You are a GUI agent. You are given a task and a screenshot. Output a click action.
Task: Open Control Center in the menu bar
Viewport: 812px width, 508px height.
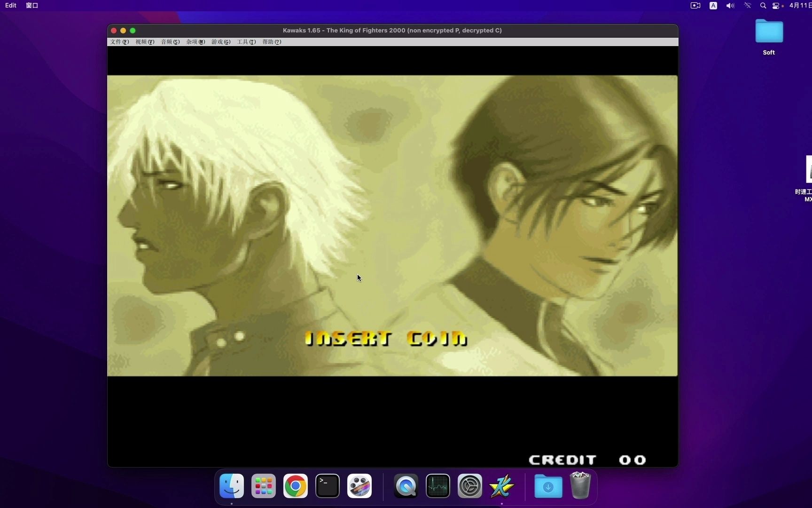(776, 6)
